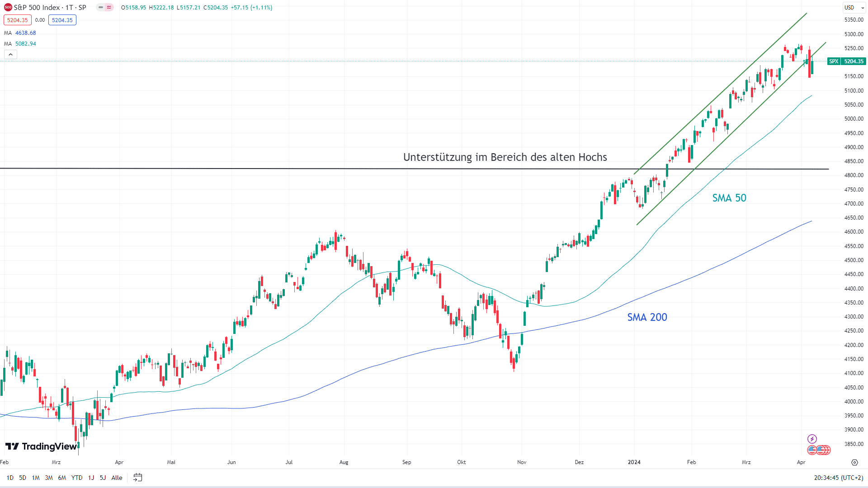Collapse the indicator legend with the chevron
868x488 pixels.
click(x=11, y=55)
